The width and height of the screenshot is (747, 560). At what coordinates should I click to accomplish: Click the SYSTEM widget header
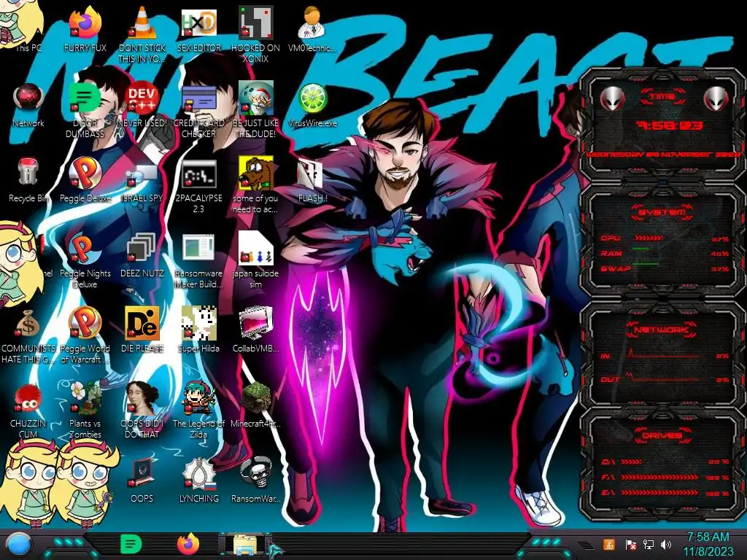click(662, 212)
